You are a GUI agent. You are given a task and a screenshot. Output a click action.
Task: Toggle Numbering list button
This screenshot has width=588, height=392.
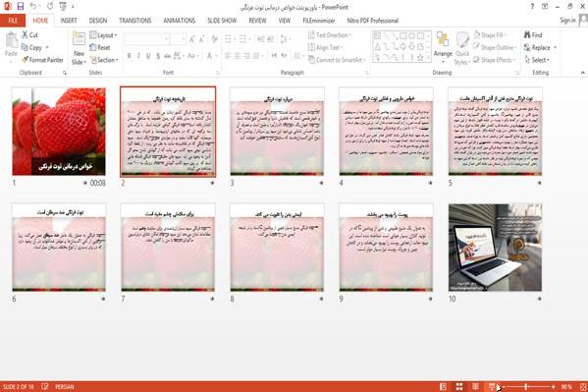241,39
